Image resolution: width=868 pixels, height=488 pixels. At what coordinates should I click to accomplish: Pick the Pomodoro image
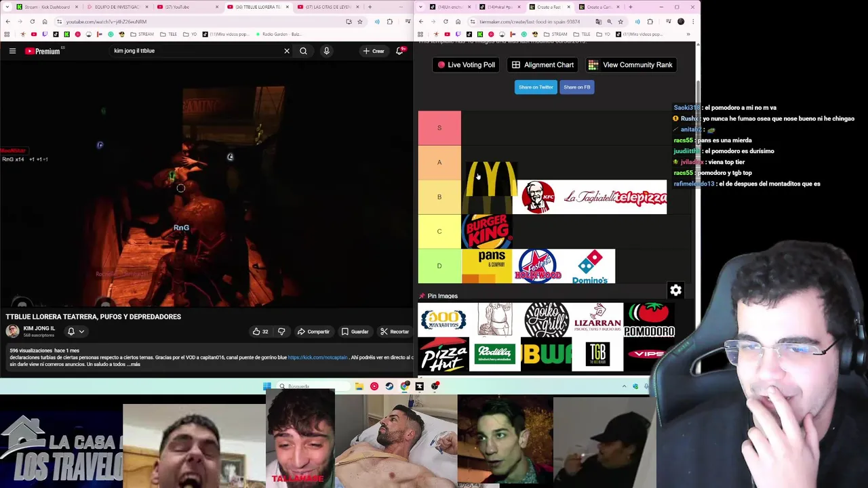(649, 320)
